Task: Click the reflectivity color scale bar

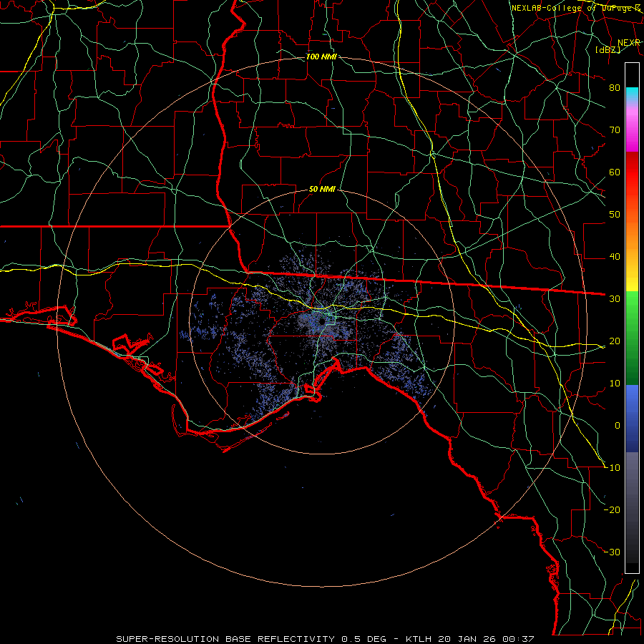Action: point(632,318)
